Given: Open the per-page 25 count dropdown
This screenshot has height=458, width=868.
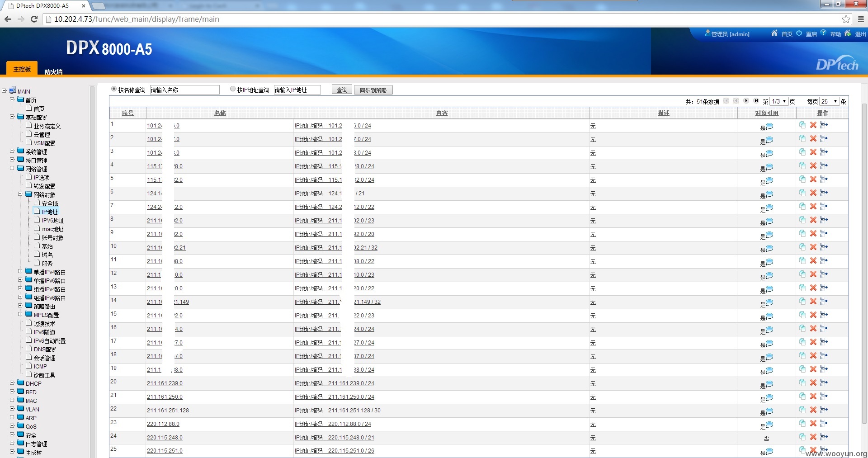Looking at the screenshot, I should pyautogui.click(x=829, y=101).
